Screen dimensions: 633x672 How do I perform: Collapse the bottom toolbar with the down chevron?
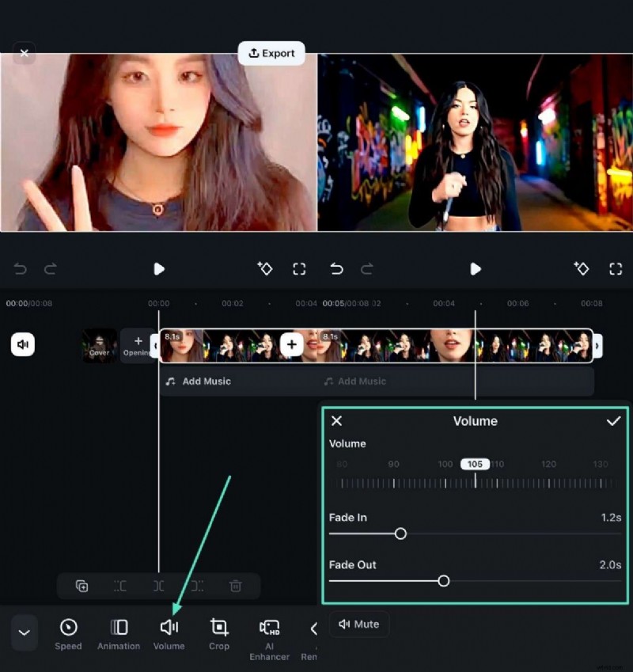point(24,632)
